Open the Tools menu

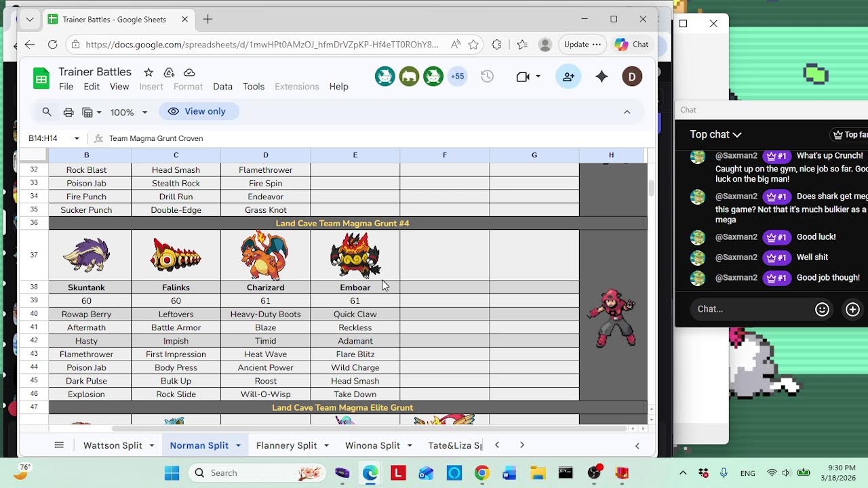(254, 87)
